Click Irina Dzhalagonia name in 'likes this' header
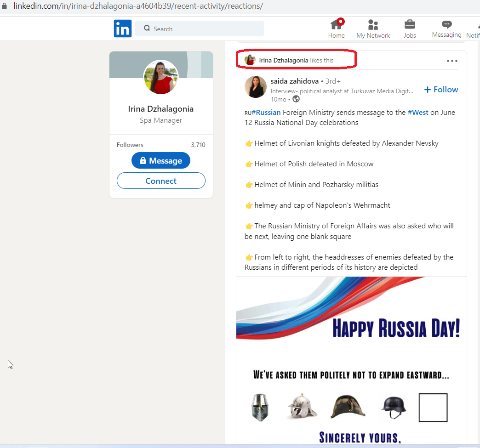 284,60
